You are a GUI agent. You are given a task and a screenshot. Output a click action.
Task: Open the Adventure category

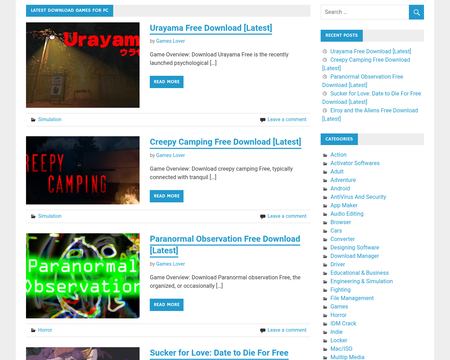pyautogui.click(x=343, y=180)
